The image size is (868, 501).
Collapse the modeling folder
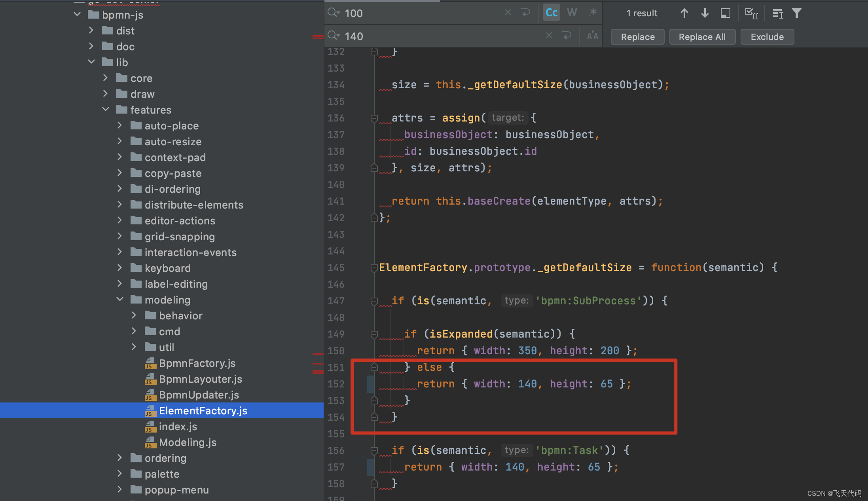tap(120, 300)
